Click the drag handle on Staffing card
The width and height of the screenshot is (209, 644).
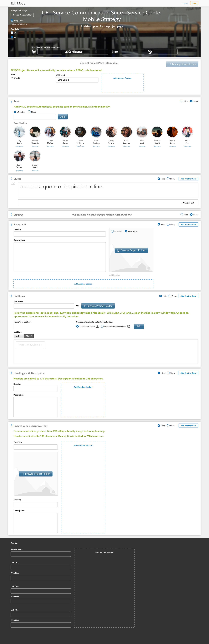(11, 215)
